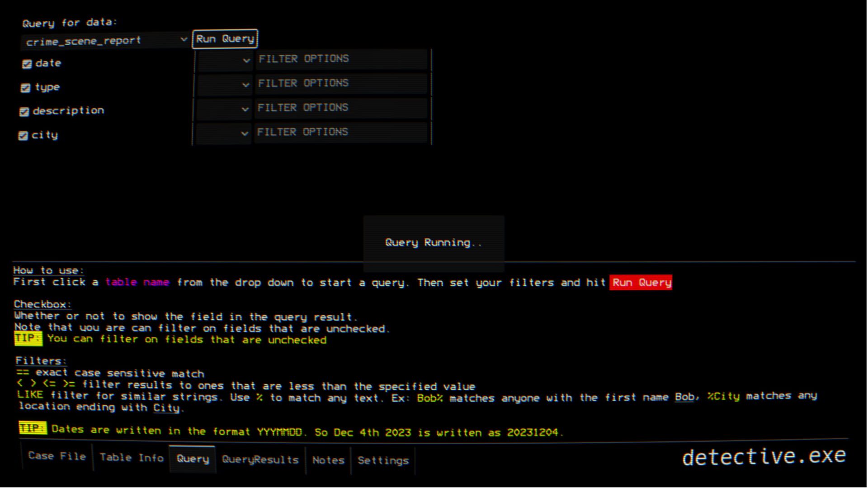The width and height of the screenshot is (868, 488).
Task: Click the type FILTER OPTIONS field
Action: (341, 83)
